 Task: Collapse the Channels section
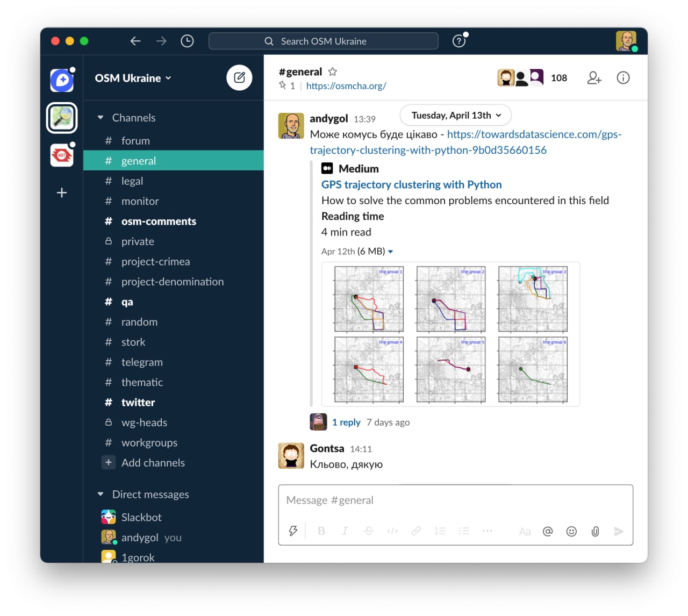point(101,118)
